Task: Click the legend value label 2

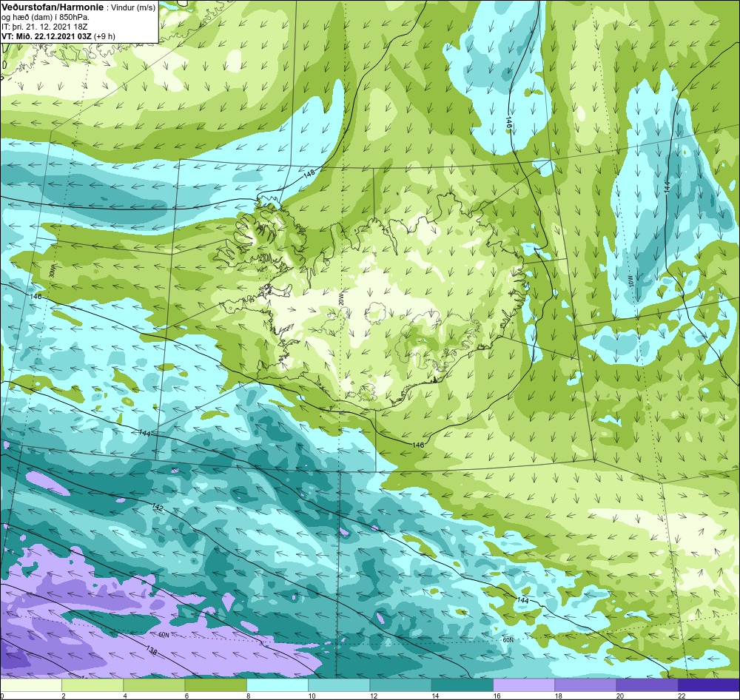Action: (63, 696)
